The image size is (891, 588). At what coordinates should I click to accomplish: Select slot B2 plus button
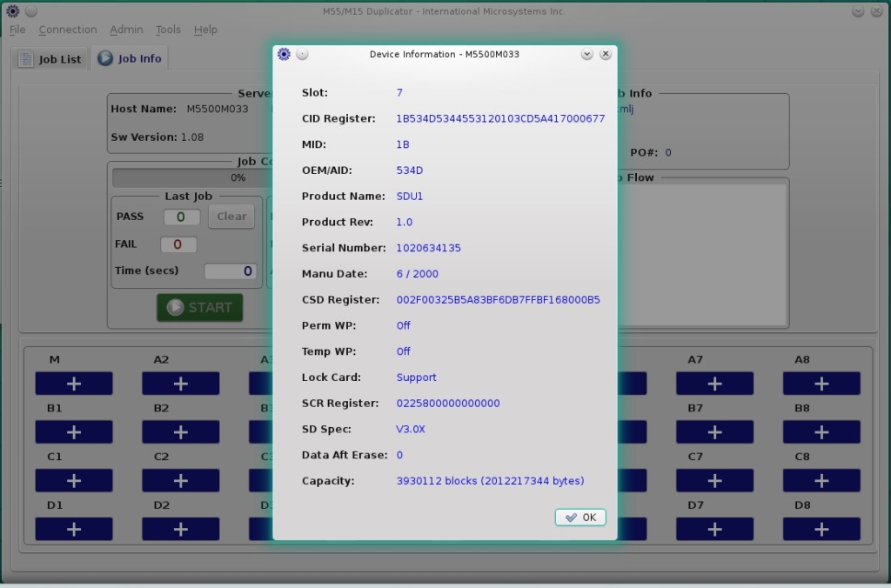tap(181, 431)
